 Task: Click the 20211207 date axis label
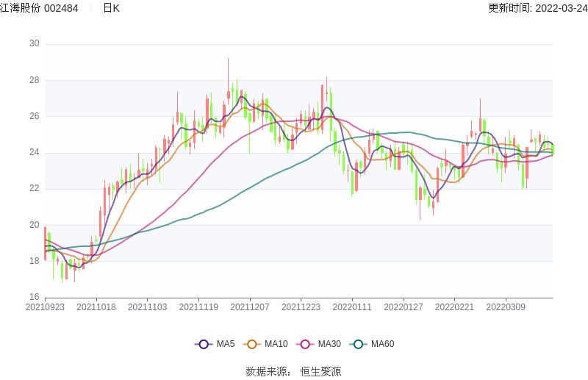click(250, 306)
